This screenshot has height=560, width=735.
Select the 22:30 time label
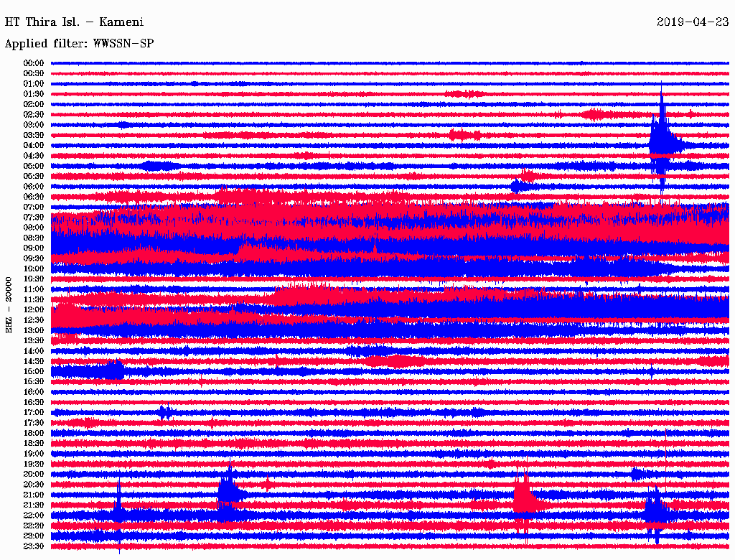click(34, 526)
